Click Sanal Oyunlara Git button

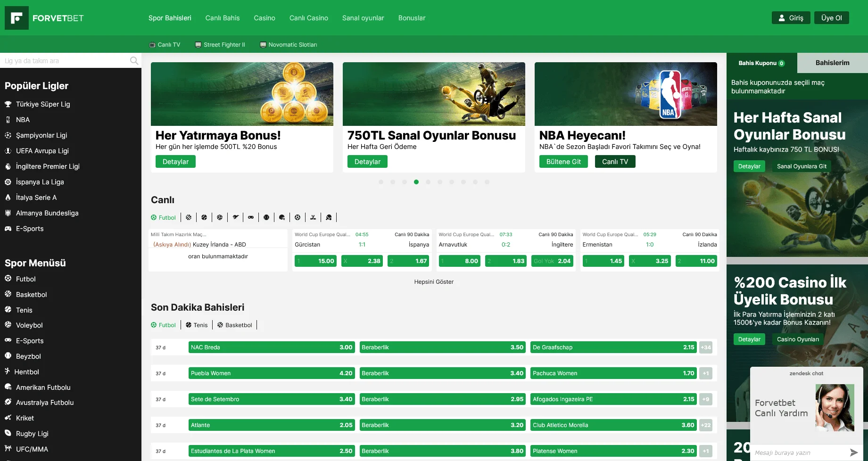coord(802,166)
